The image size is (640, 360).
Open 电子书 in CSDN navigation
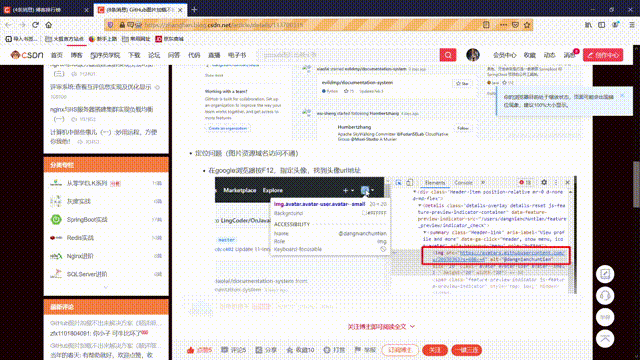pos(237,55)
